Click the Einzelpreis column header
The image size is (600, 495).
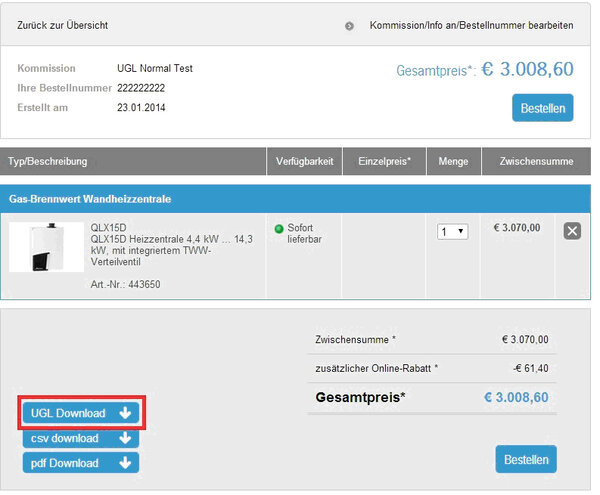pyautogui.click(x=383, y=161)
